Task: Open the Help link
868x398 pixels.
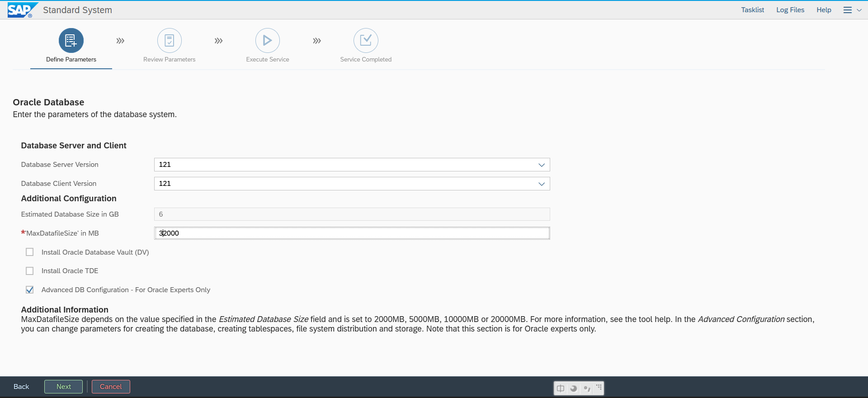Action: tap(824, 10)
